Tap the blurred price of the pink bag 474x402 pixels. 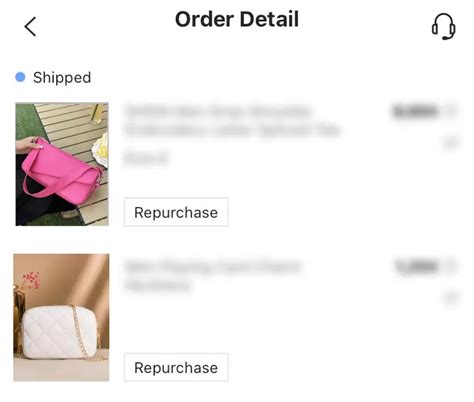click(x=415, y=111)
